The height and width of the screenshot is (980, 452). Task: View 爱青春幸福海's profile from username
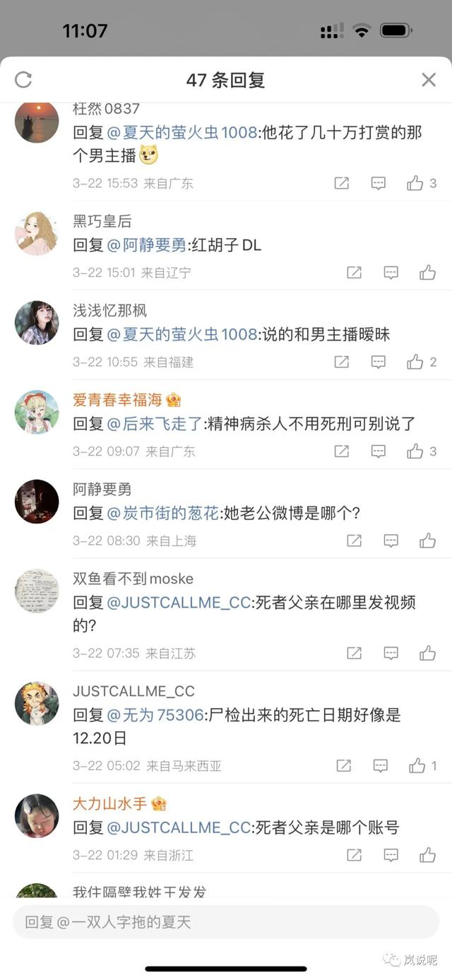(x=117, y=400)
